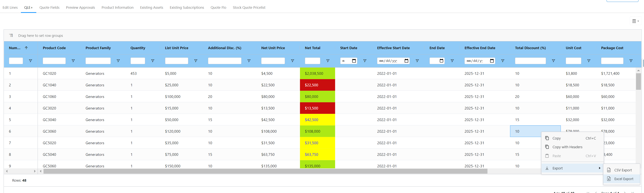Open the Product Code filter funnel icon
This screenshot has height=193, width=644.
73,61
